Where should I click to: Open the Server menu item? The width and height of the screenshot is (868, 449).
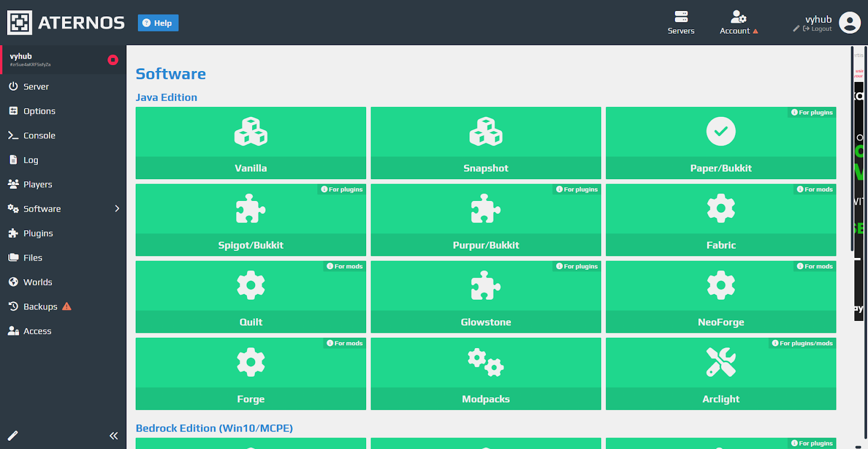pos(63,86)
